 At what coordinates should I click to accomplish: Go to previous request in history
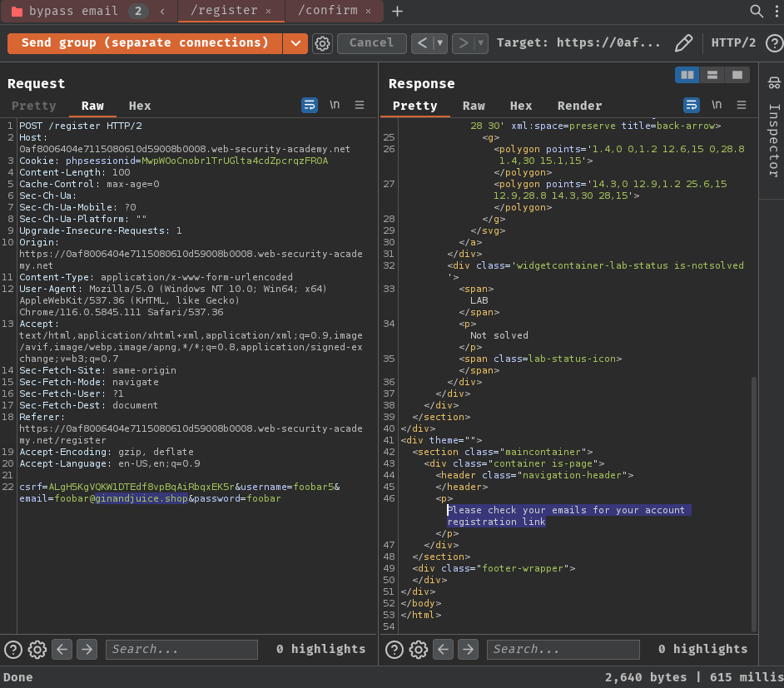(x=422, y=43)
